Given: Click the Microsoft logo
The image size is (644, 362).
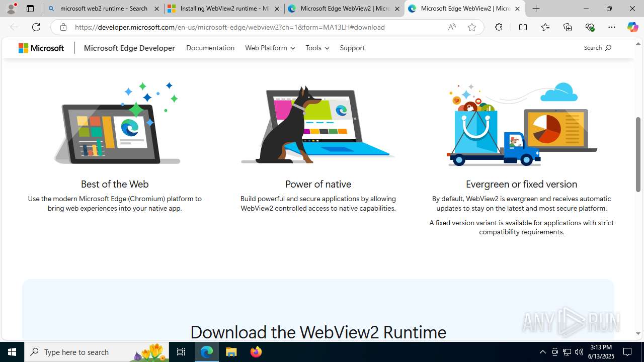Looking at the screenshot, I should (x=41, y=48).
